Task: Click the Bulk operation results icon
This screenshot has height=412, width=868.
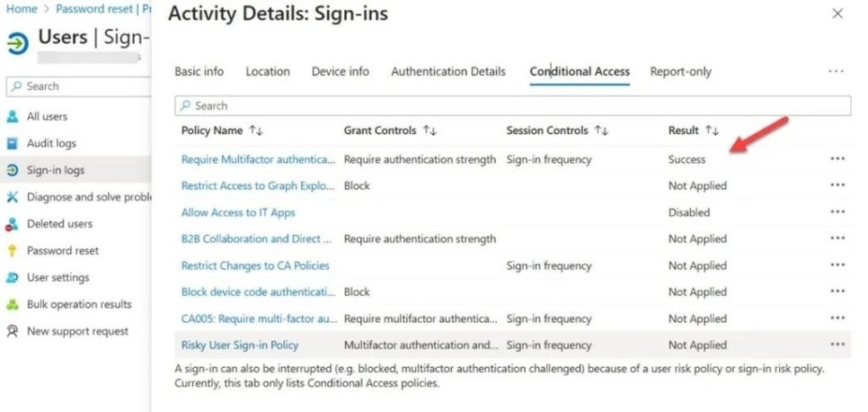Action: tap(13, 304)
